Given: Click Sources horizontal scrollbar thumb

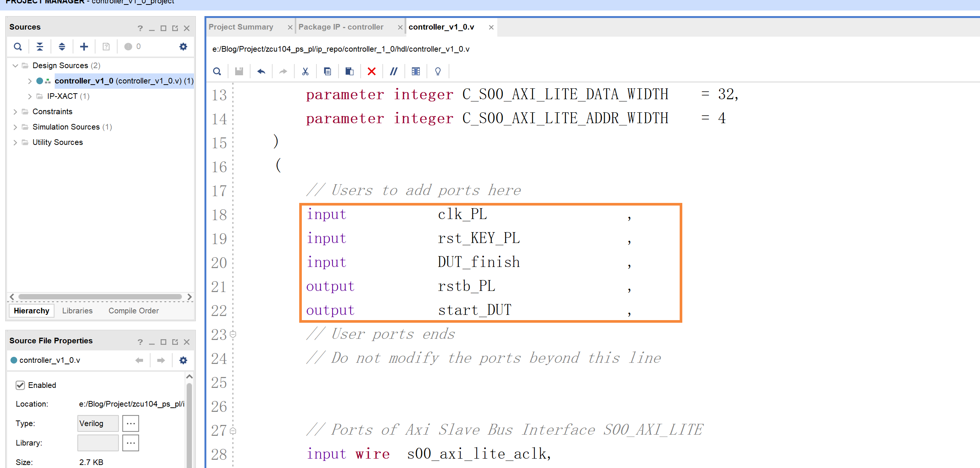Looking at the screenshot, I should click(100, 297).
